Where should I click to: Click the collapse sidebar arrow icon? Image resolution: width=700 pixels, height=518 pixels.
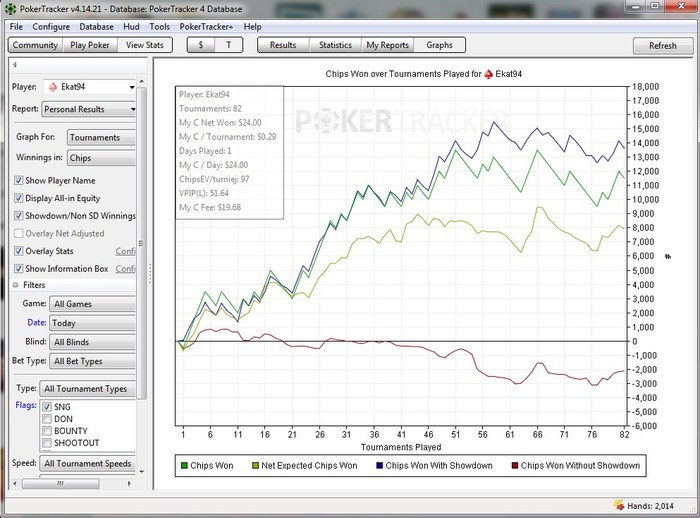pos(15,65)
